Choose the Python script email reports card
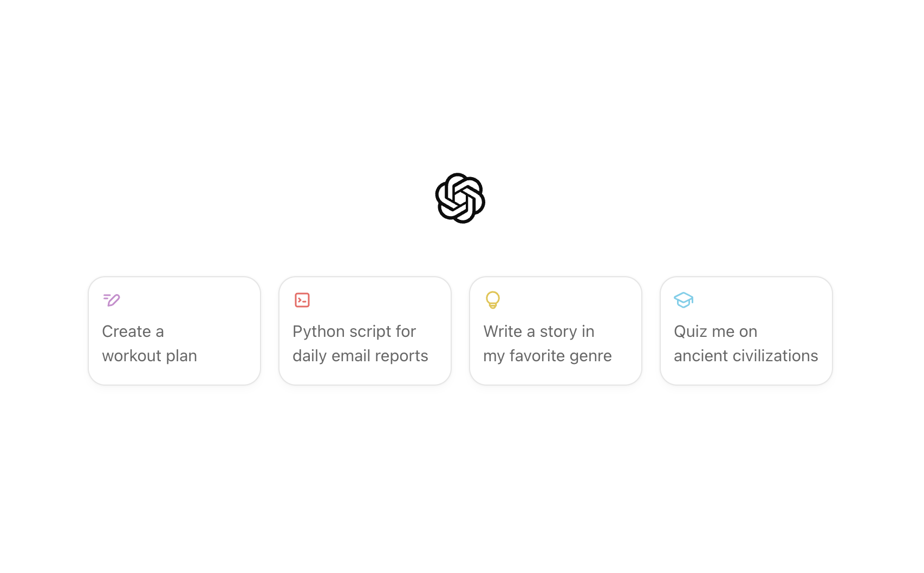The height and width of the screenshot is (573, 924). [x=365, y=331]
